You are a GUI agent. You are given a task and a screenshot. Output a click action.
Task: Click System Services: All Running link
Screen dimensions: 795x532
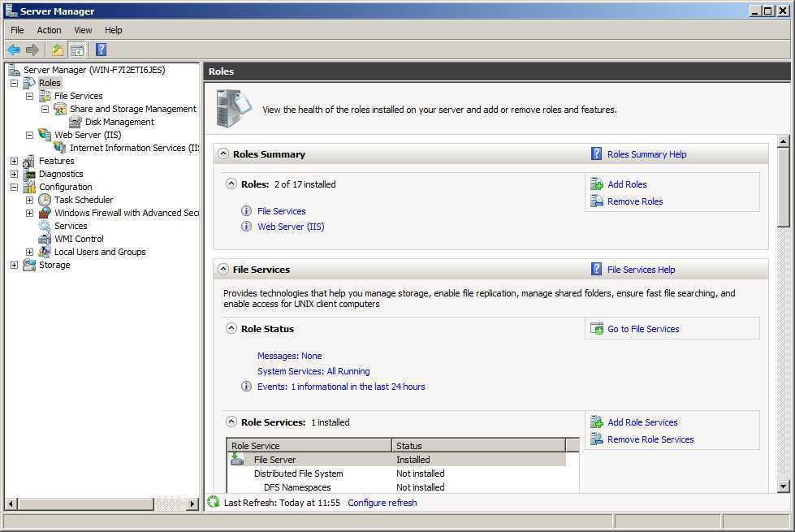click(313, 371)
